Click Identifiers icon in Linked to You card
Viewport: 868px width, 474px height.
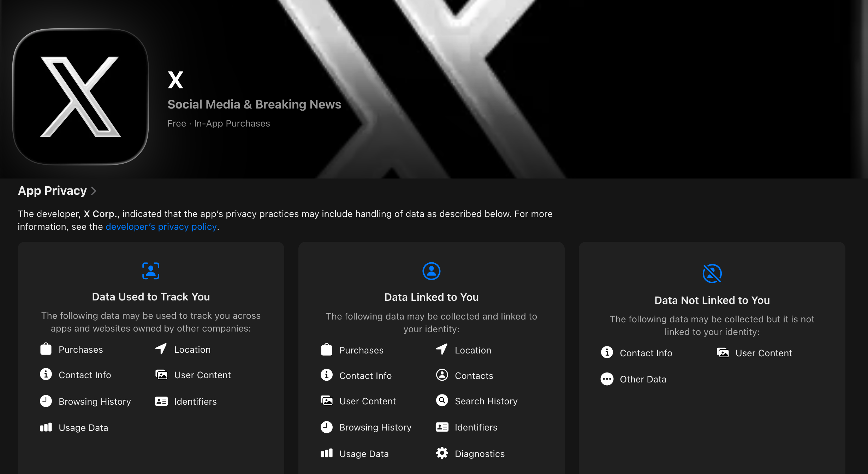coord(442,427)
